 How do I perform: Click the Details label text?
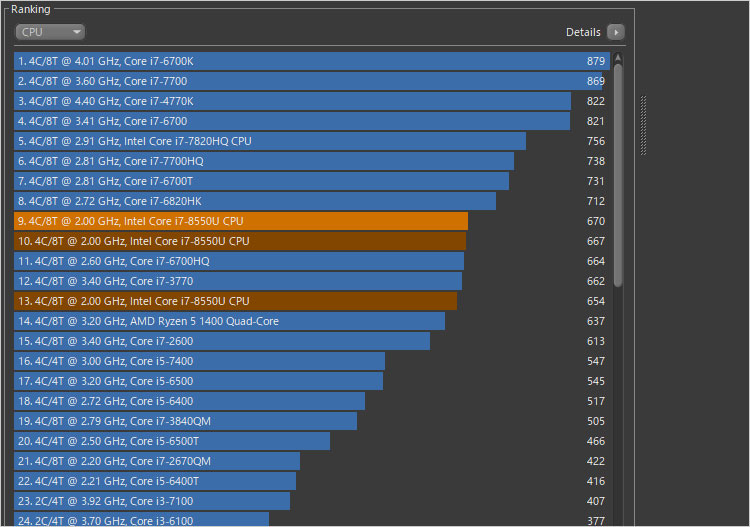pyautogui.click(x=583, y=32)
